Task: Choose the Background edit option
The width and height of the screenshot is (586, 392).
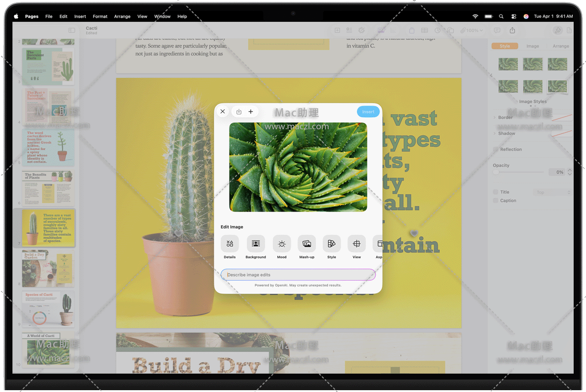Action: click(x=256, y=244)
